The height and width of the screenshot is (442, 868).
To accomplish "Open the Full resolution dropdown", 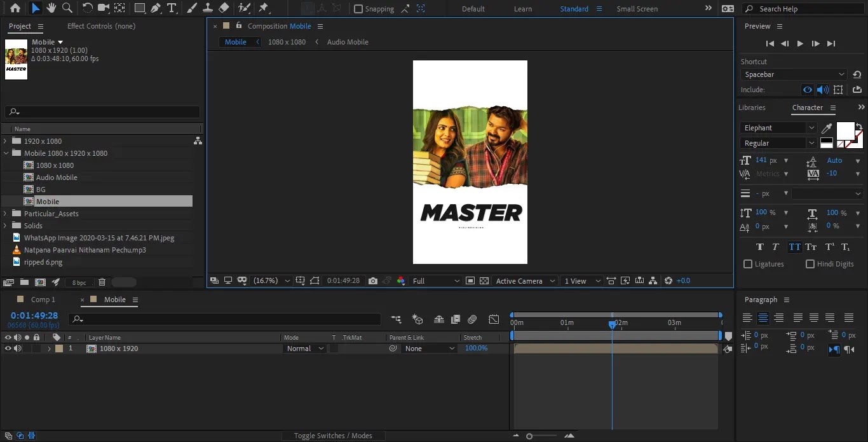I will [x=436, y=280].
